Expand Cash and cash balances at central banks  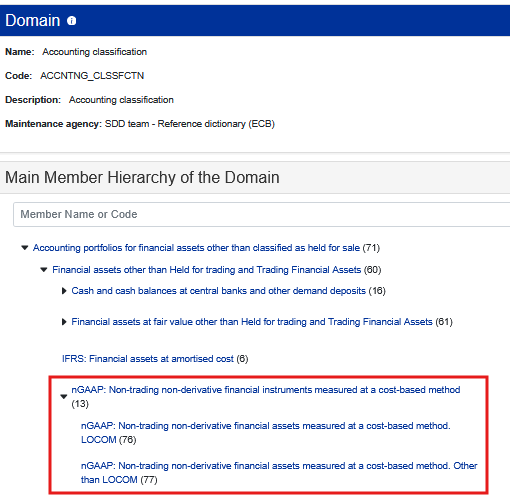[64, 291]
